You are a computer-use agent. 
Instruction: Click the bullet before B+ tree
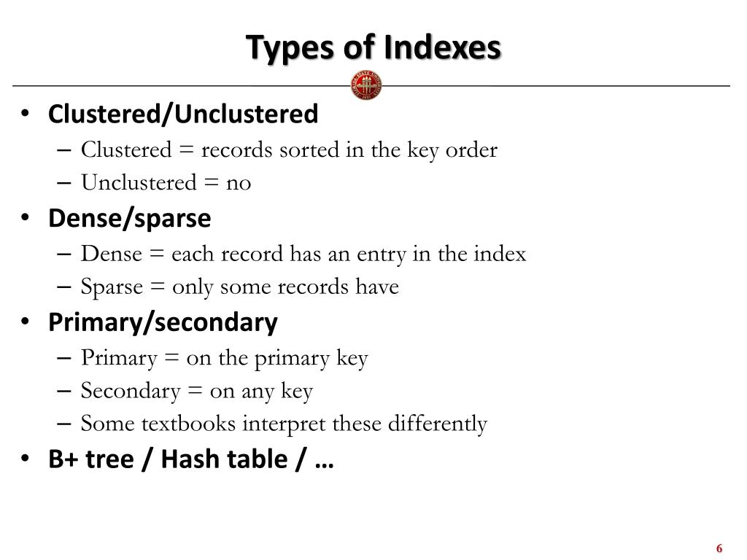pos(26,459)
